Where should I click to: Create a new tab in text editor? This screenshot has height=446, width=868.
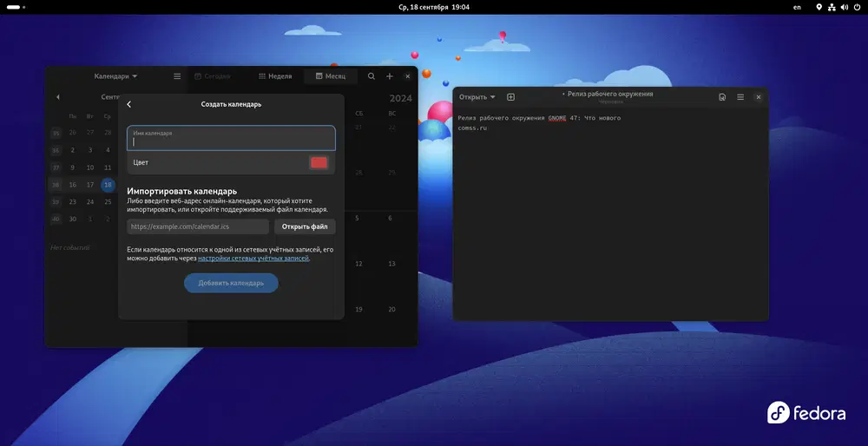(x=511, y=97)
